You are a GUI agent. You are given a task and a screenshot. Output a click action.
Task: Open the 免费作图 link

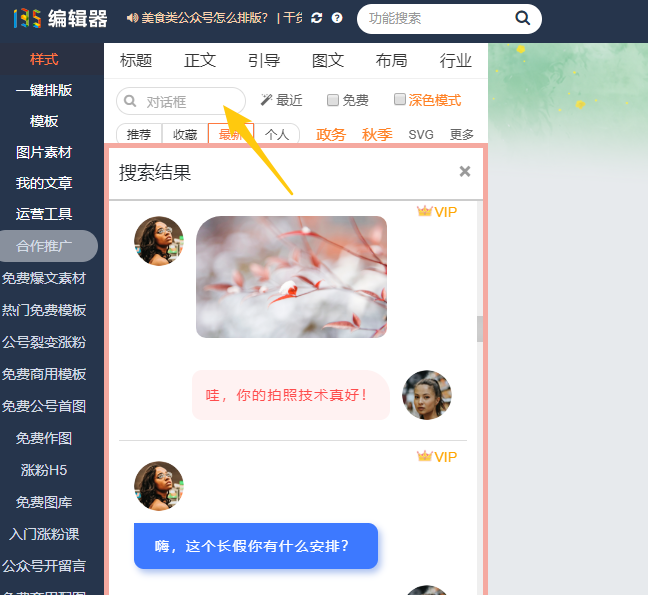(44, 438)
